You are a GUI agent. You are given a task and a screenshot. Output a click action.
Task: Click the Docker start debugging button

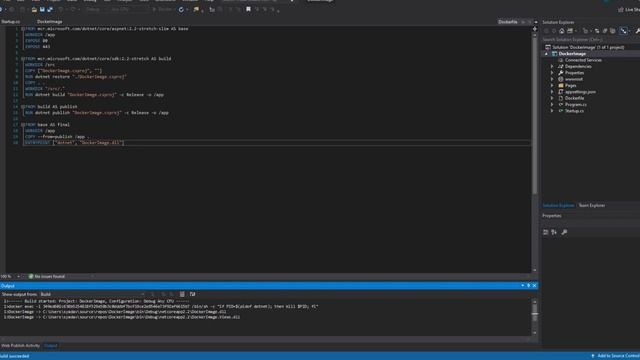[163, 9]
